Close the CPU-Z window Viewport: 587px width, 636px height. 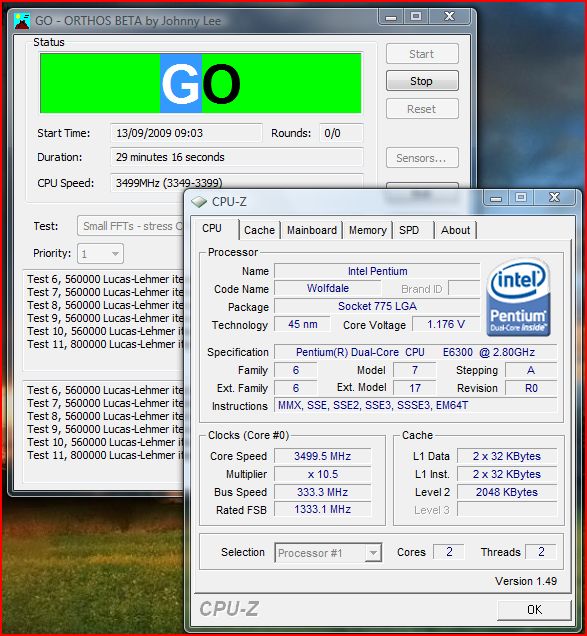[x=554, y=198]
